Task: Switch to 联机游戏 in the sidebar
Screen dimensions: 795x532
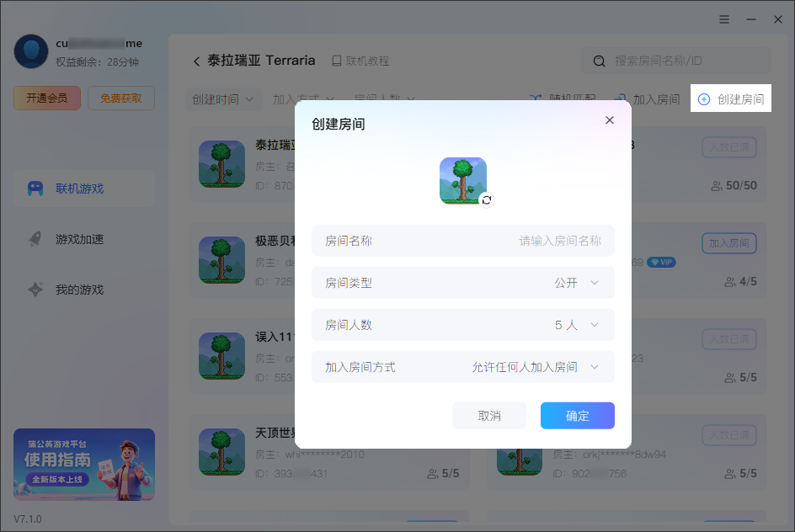Action: tap(84, 189)
